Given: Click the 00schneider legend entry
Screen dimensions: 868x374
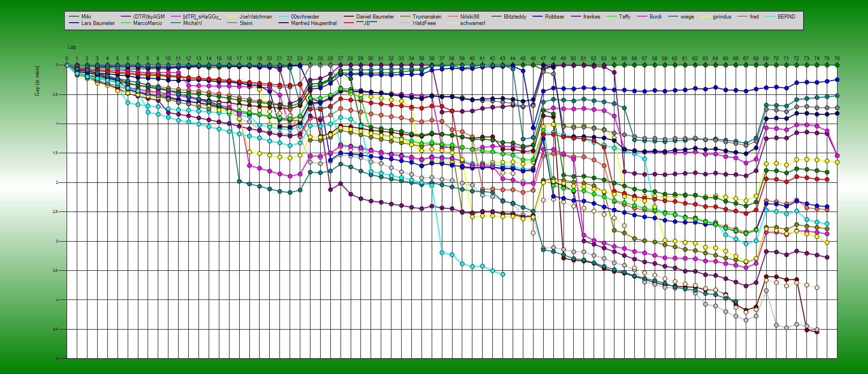Looking at the screenshot, I should pyautogui.click(x=305, y=17).
